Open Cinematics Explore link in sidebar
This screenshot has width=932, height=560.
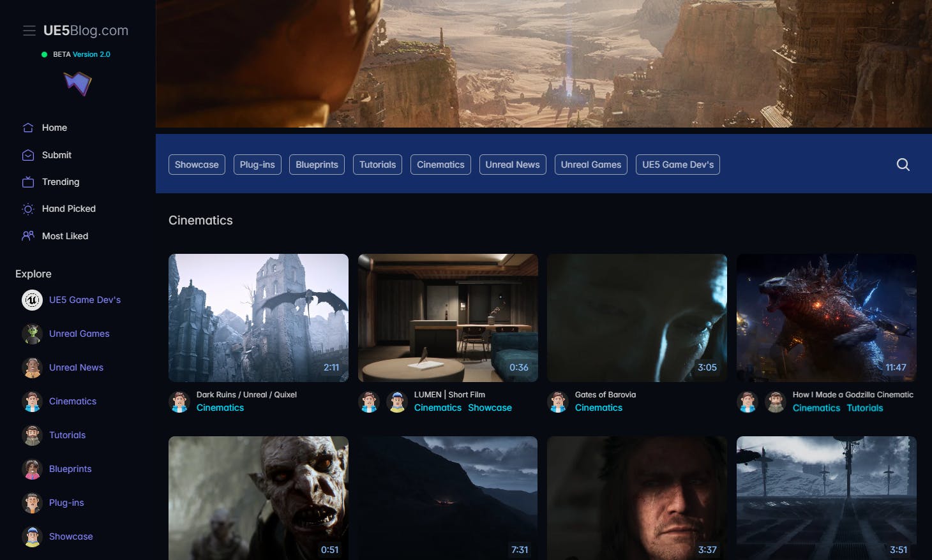73,401
